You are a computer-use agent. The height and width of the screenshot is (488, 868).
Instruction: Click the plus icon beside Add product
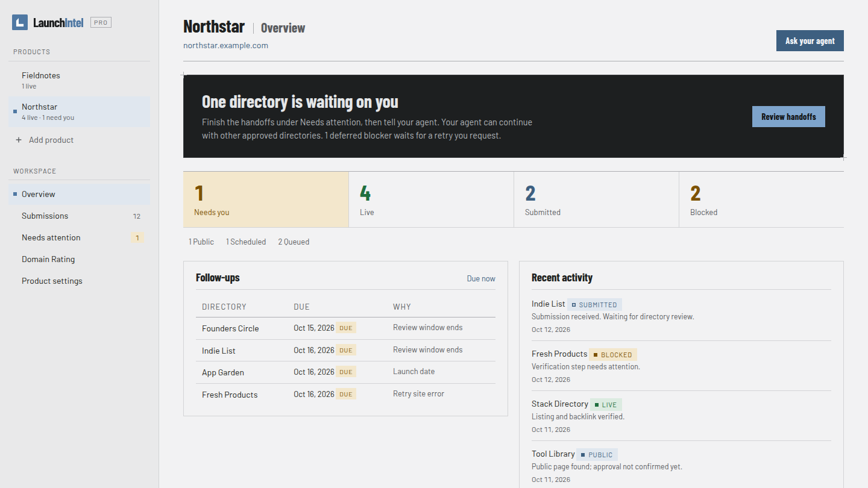pyautogui.click(x=18, y=140)
